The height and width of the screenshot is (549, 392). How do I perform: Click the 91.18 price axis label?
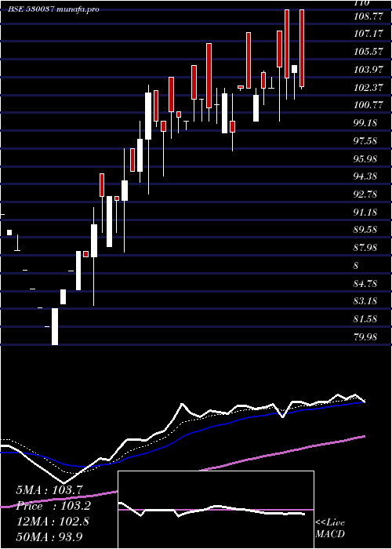365,213
